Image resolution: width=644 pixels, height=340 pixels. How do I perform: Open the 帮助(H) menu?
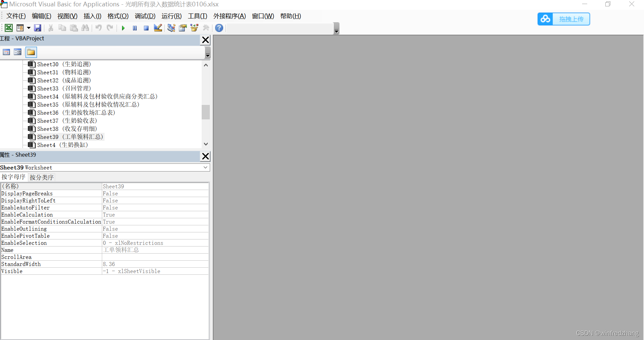click(x=291, y=16)
